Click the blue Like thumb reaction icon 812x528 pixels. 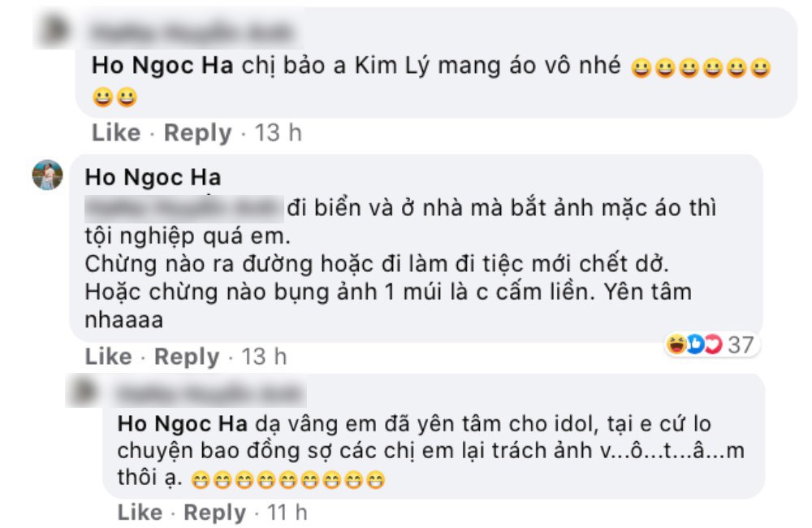pyautogui.click(x=695, y=345)
